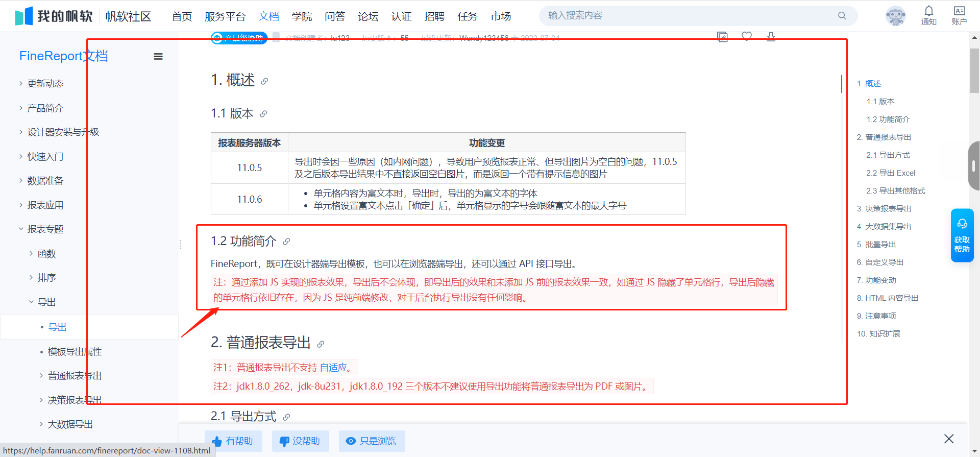Jump to 5. 批量导出 in outline
The image size is (980, 457).
(876, 245)
